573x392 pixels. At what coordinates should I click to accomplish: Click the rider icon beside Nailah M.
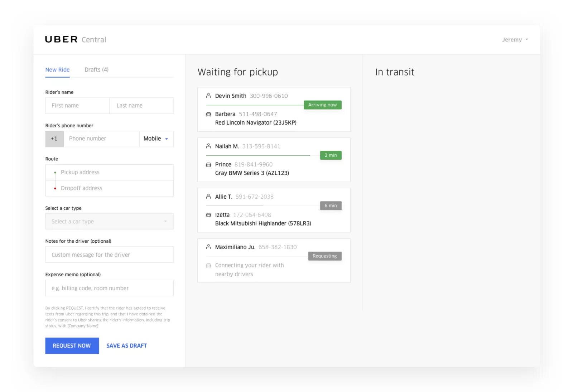click(x=208, y=146)
